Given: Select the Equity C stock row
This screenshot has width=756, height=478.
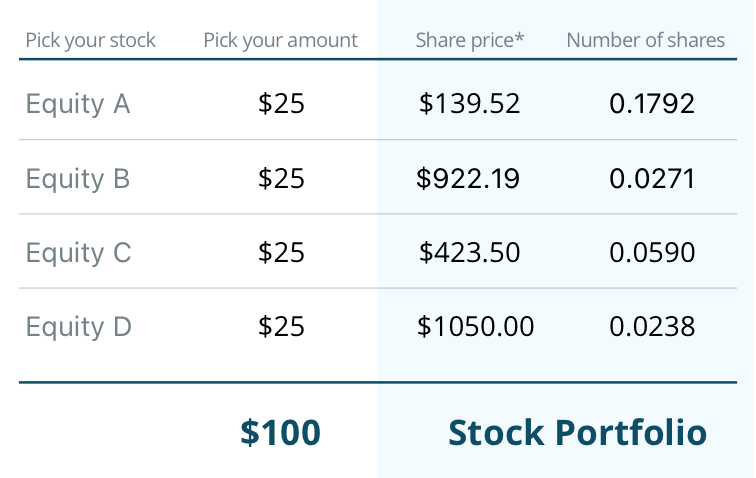Looking at the screenshot, I should click(x=78, y=252).
